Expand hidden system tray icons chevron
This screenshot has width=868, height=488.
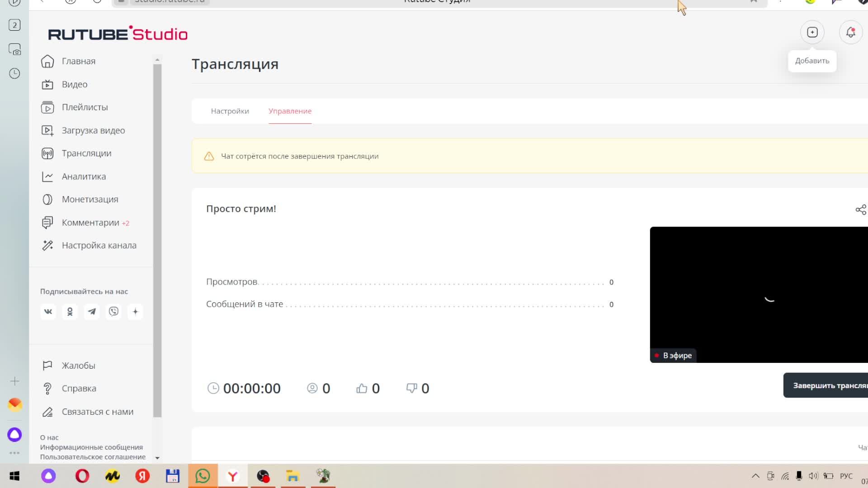pos(755,476)
